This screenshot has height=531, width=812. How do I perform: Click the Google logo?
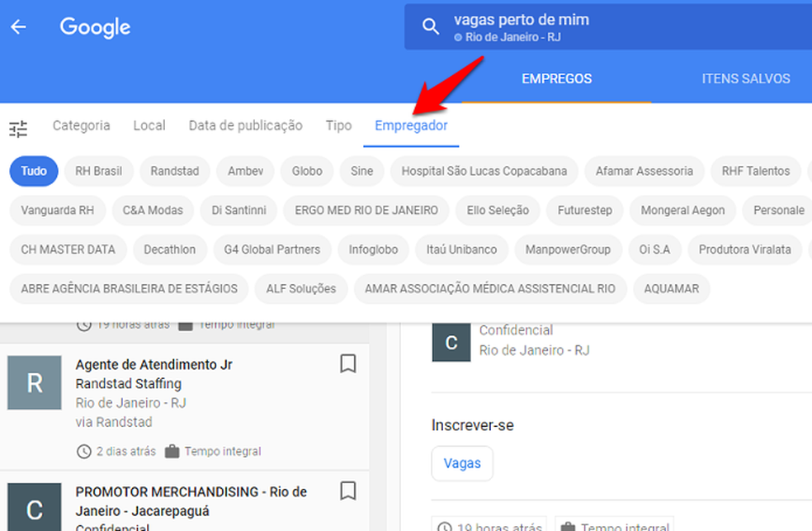[95, 27]
